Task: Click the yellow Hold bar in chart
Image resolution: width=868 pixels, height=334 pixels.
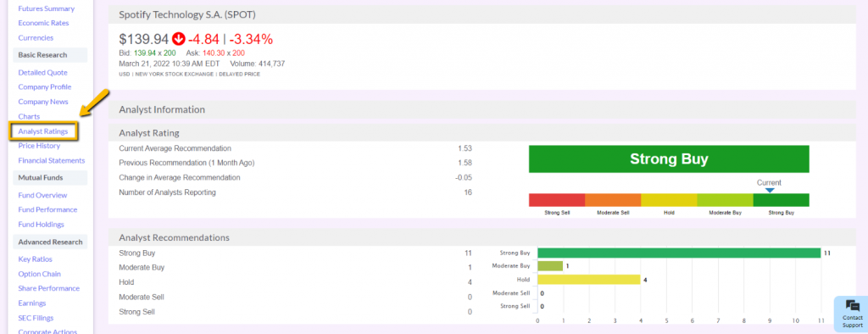Action: pyautogui.click(x=589, y=280)
